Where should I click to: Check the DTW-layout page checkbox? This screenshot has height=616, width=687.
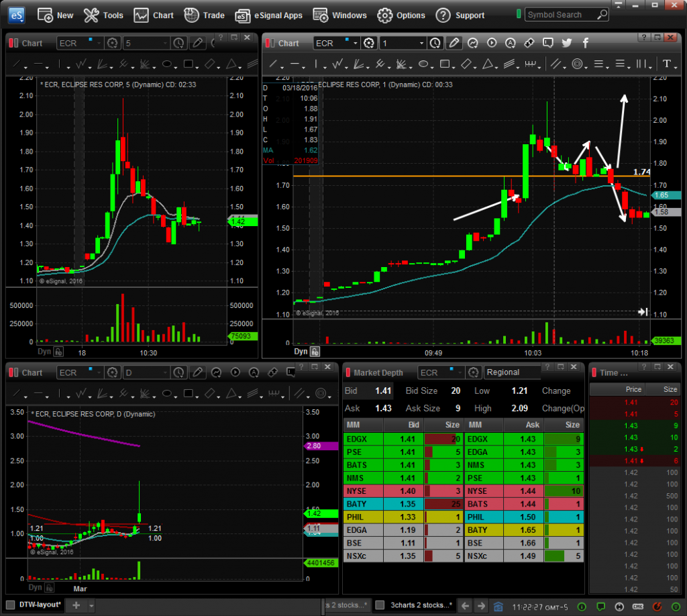11,605
